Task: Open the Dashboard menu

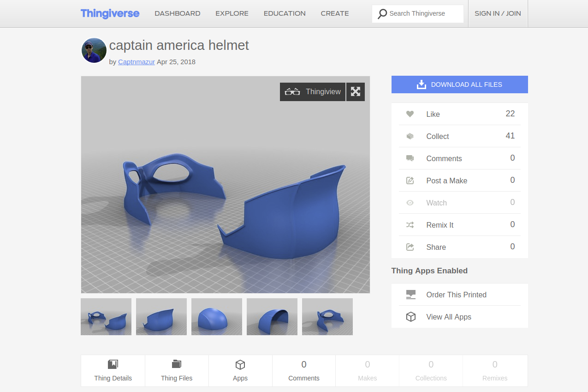Action: pos(178,13)
